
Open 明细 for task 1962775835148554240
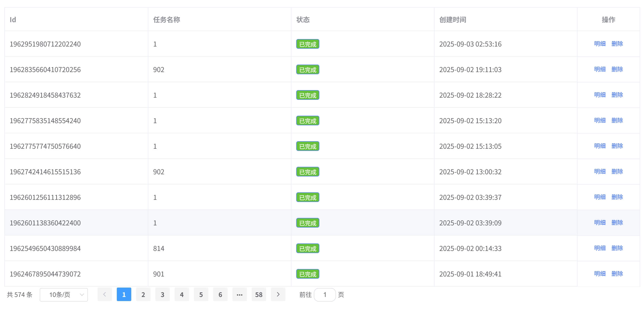tap(599, 120)
